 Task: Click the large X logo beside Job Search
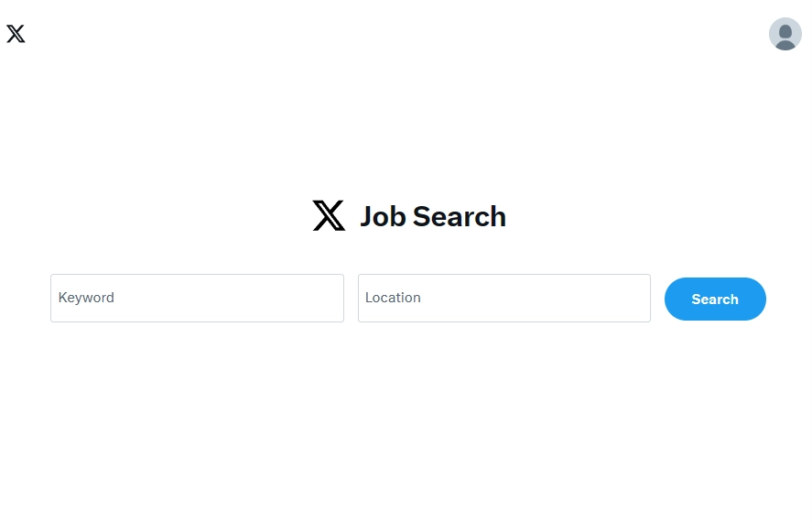[x=329, y=215]
